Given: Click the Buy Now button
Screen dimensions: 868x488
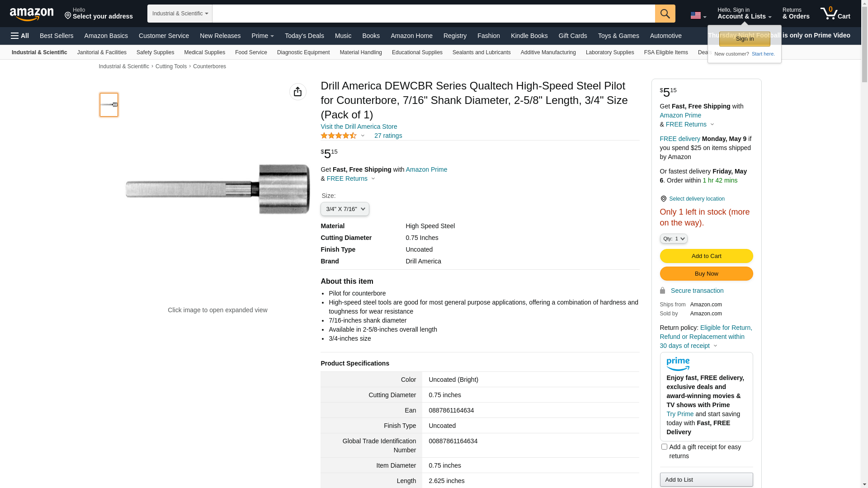Looking at the screenshot, I should [706, 274].
